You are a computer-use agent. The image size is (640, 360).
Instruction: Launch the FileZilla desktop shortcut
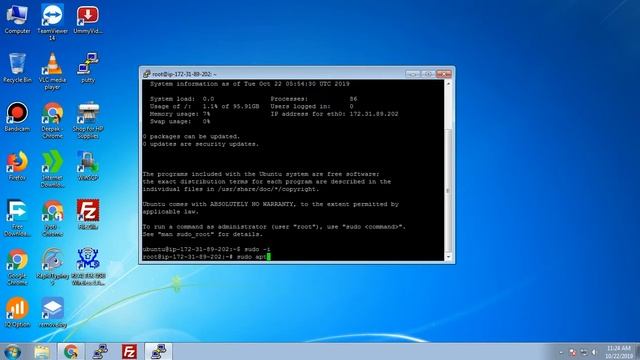[x=87, y=215]
